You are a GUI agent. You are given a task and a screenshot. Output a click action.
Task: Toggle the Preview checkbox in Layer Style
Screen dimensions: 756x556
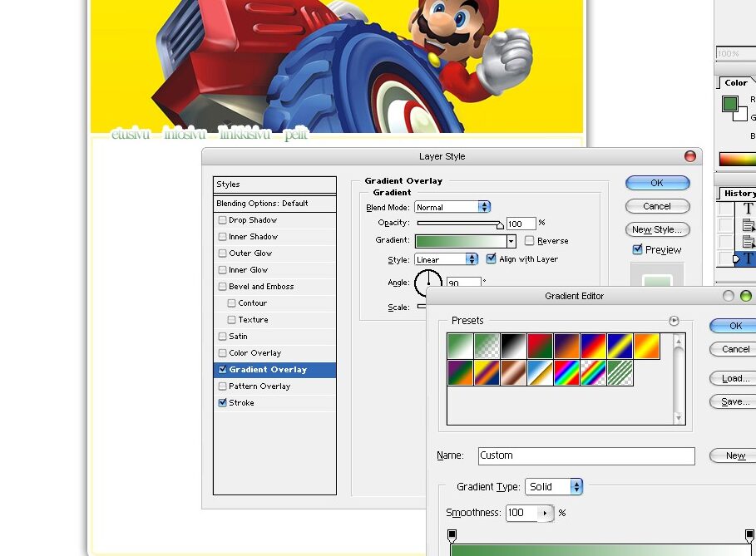click(637, 249)
